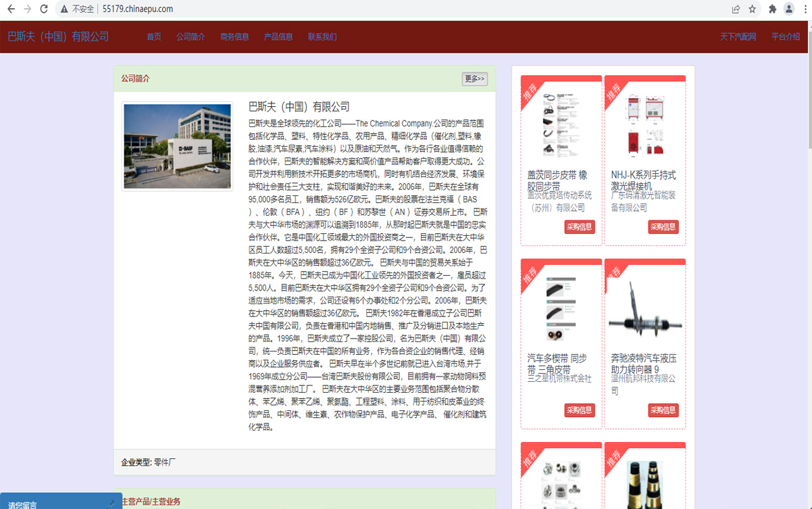Screen dimensions: 812x509
Task: Reload the page with refresh icon
Action: (44, 9)
